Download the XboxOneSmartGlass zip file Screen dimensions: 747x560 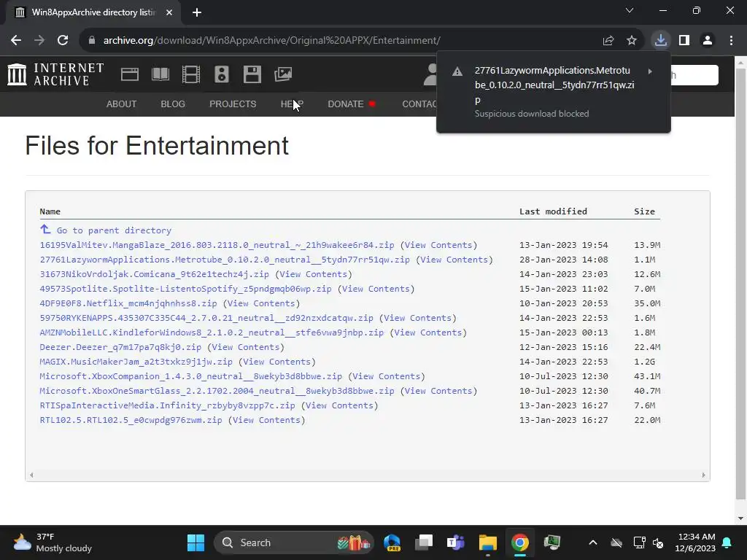[x=217, y=391]
